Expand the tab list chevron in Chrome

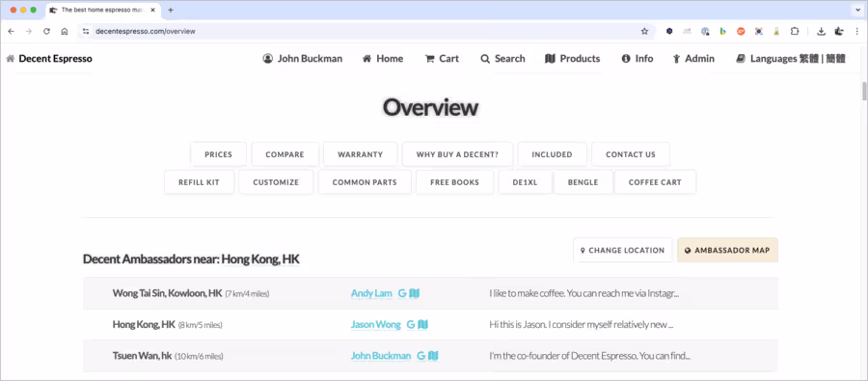[x=857, y=10]
